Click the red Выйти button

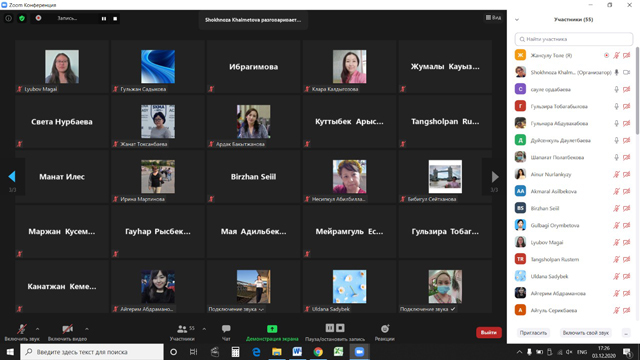[489, 332]
